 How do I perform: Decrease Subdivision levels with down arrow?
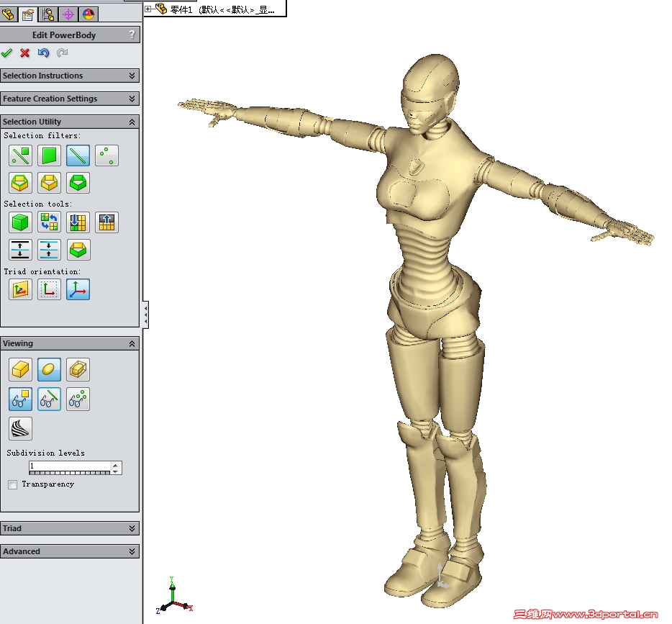[x=115, y=471]
